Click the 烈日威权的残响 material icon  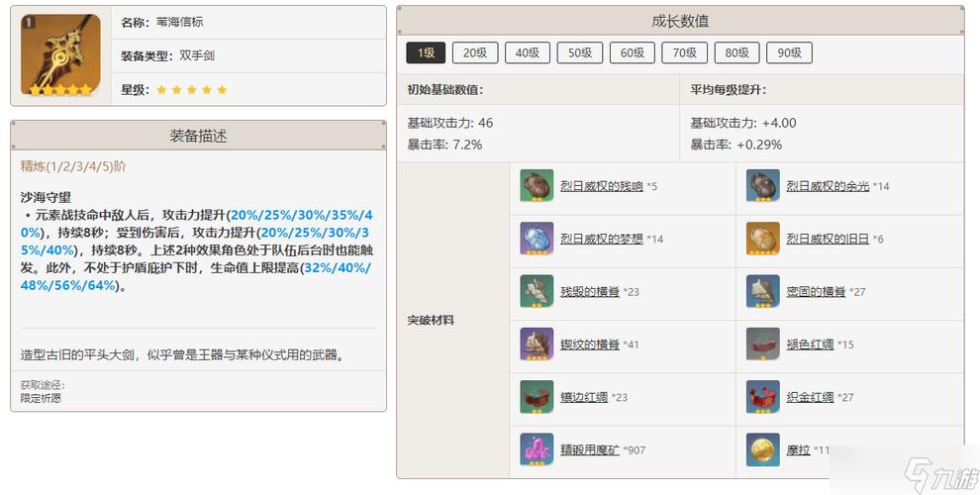coord(537,186)
